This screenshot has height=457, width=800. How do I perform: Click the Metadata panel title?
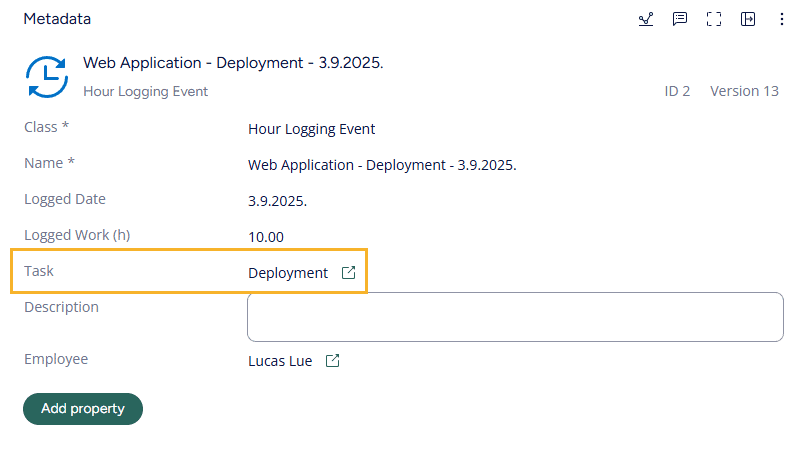point(57,19)
